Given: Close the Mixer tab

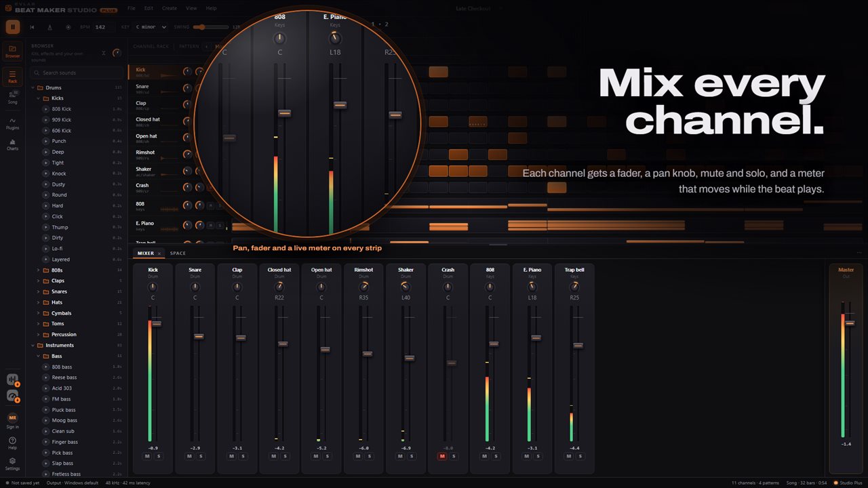Looking at the screenshot, I should point(159,253).
